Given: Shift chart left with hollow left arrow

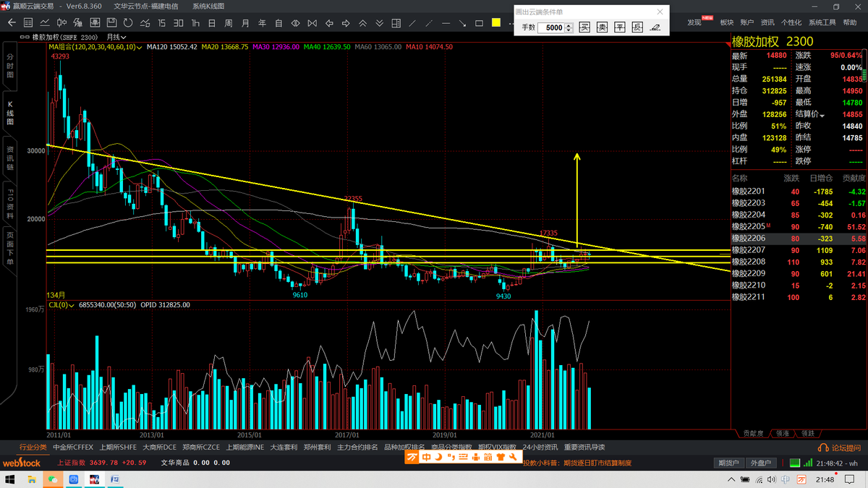Looking at the screenshot, I should (330, 23).
